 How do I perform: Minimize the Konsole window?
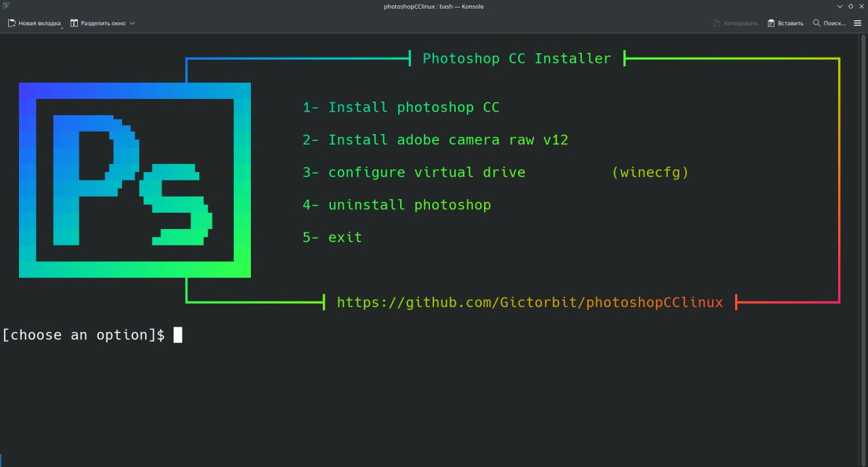840,6
